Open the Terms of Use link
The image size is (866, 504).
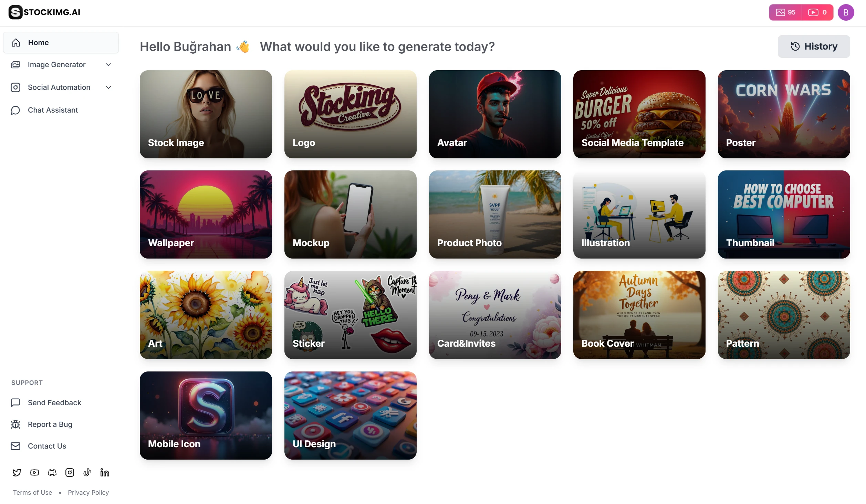33,492
